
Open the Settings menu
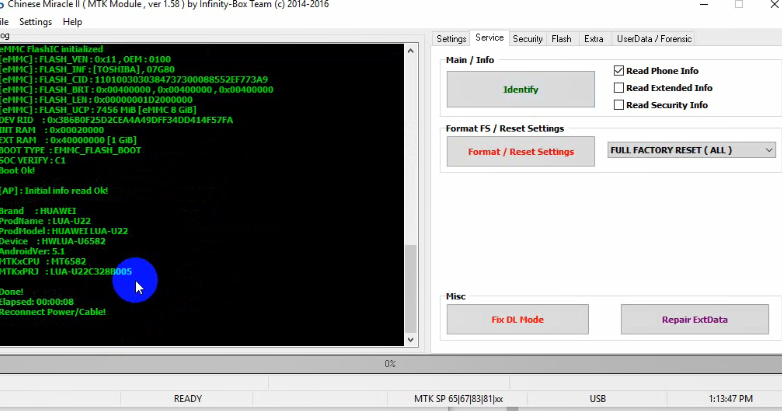click(35, 22)
